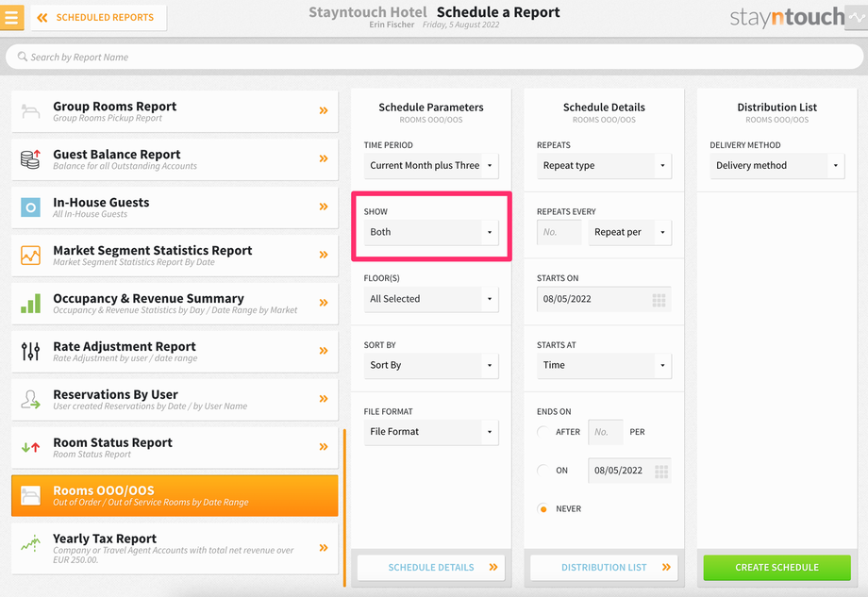This screenshot has height=597, width=868.
Task: Click the Reservations By User person icon
Action: pyautogui.click(x=30, y=399)
